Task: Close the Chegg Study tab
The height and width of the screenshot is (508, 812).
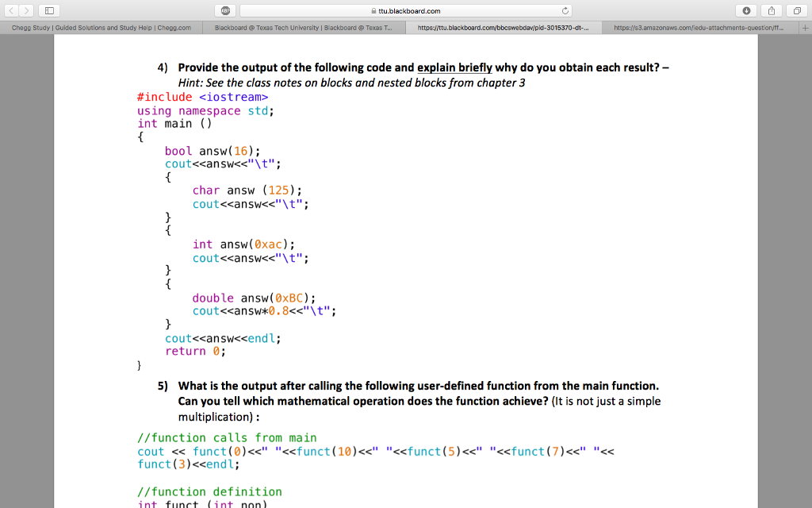Action: coord(8,26)
